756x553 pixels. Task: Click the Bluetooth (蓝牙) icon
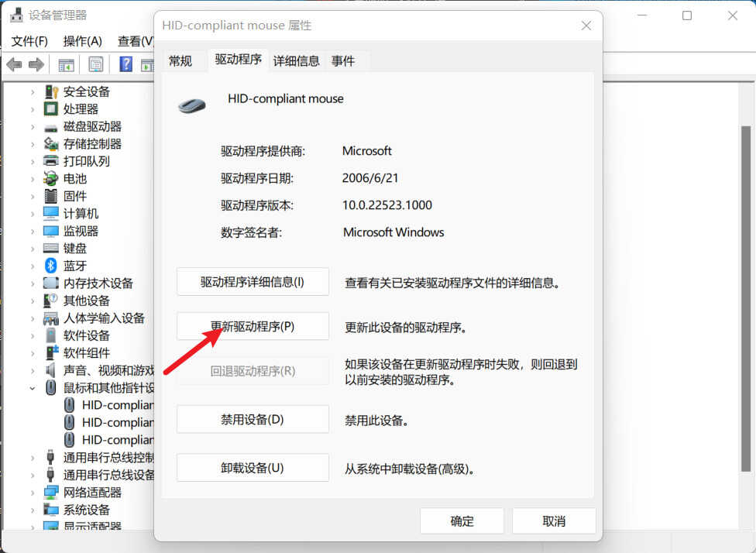51,266
